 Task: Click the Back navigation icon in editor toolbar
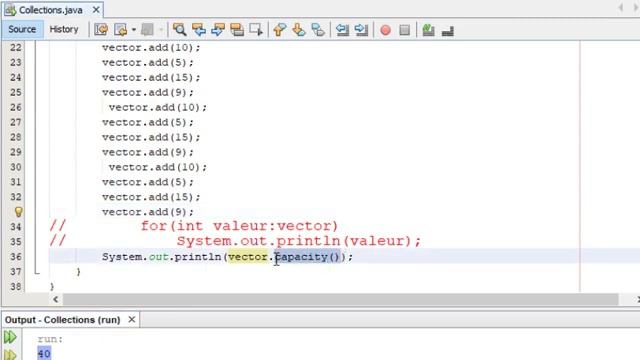click(121, 29)
